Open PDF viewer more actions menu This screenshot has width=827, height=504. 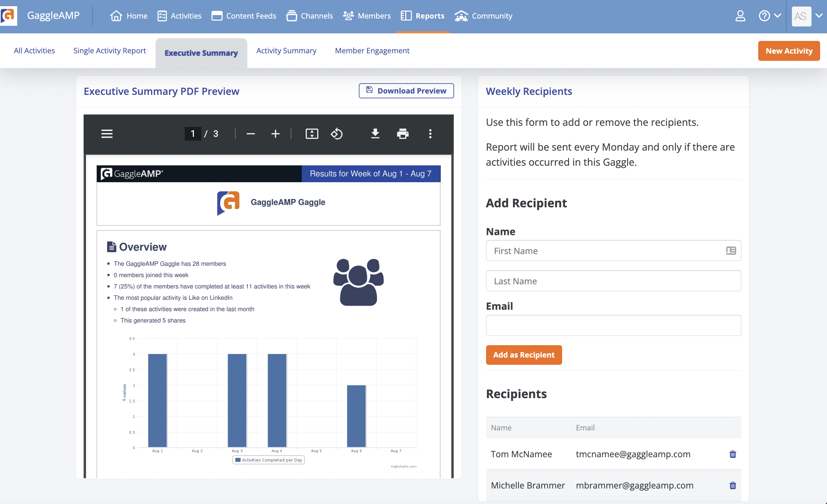coord(430,134)
